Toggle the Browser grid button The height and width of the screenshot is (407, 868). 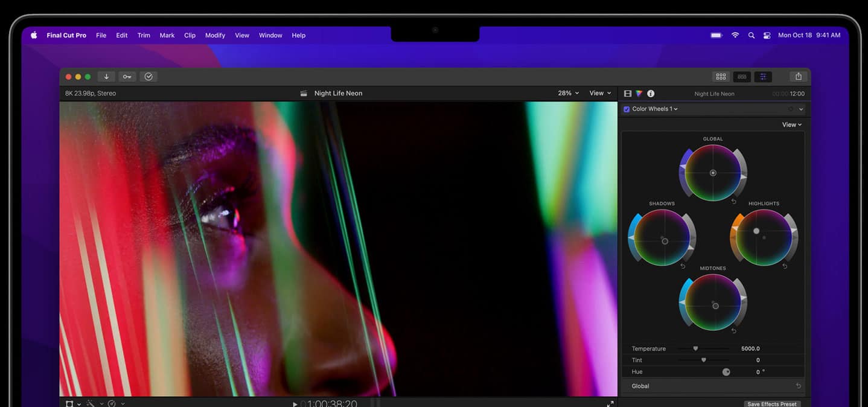pos(721,77)
